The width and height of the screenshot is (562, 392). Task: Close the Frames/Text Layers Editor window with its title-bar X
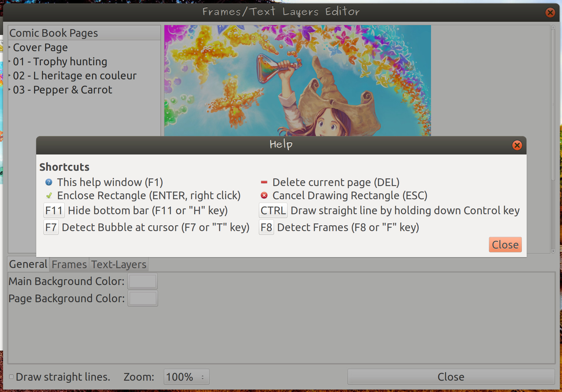tap(550, 13)
